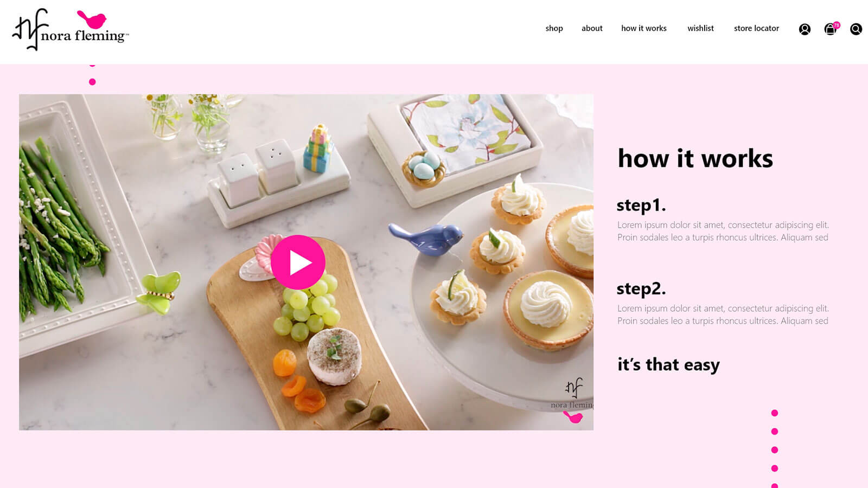Click the pink bird in header logo

(92, 20)
